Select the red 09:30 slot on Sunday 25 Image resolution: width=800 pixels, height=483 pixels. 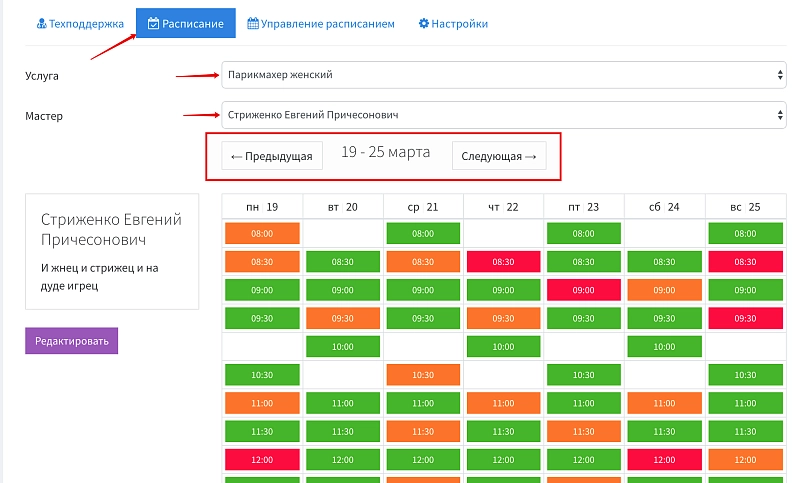(x=746, y=318)
